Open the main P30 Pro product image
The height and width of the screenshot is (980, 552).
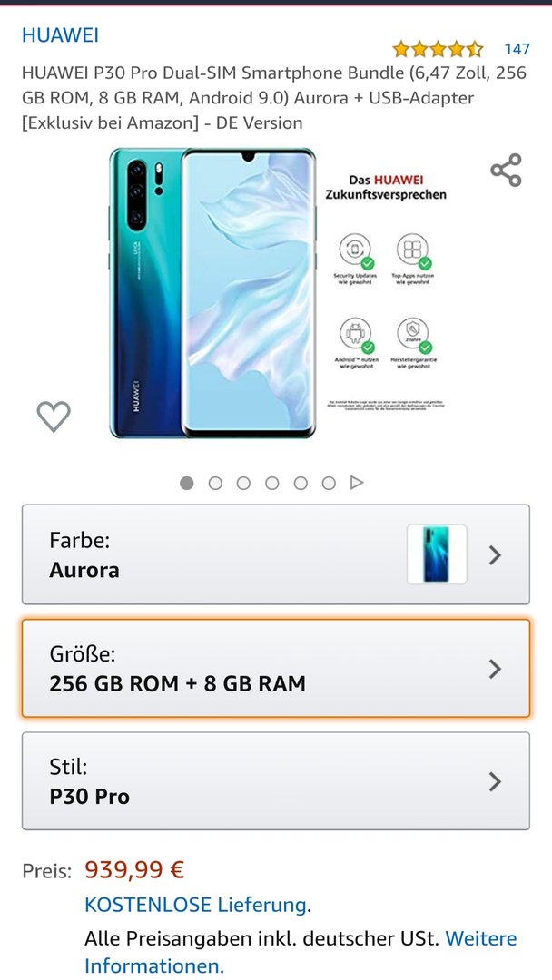212,292
